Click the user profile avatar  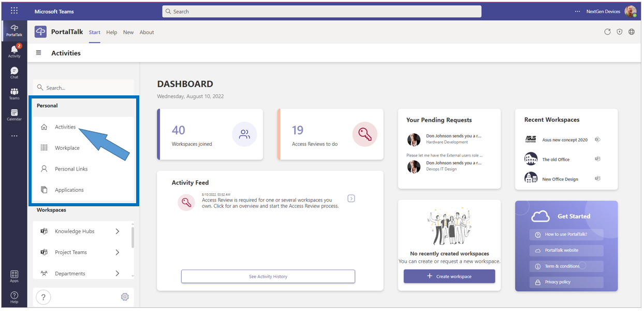coord(631,11)
